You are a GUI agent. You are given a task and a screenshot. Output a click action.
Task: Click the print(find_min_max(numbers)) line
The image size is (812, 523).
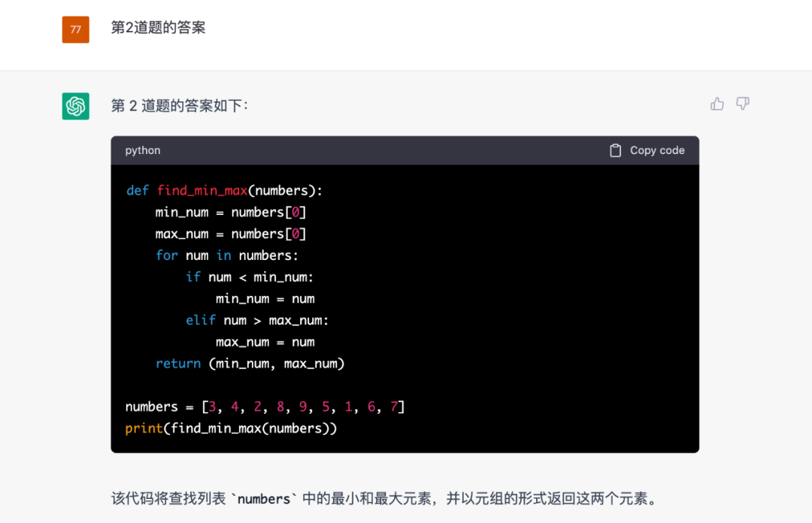click(231, 429)
